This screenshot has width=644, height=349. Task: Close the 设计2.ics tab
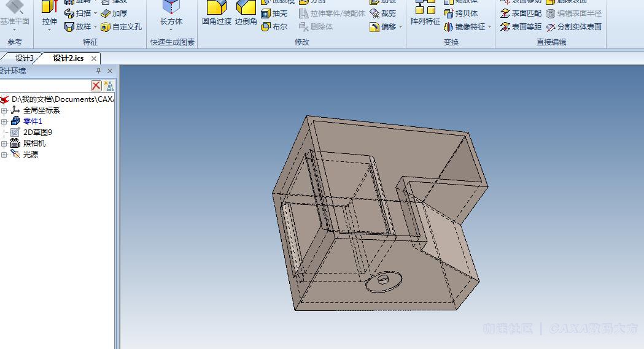(94, 59)
